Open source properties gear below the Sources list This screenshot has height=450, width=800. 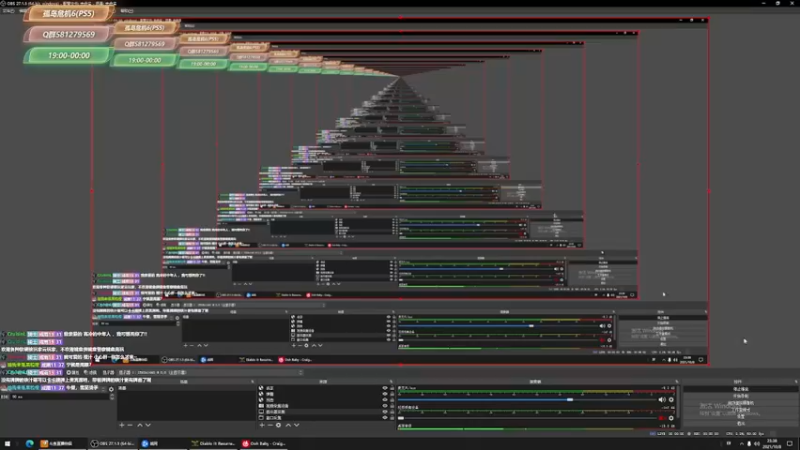tap(278, 425)
